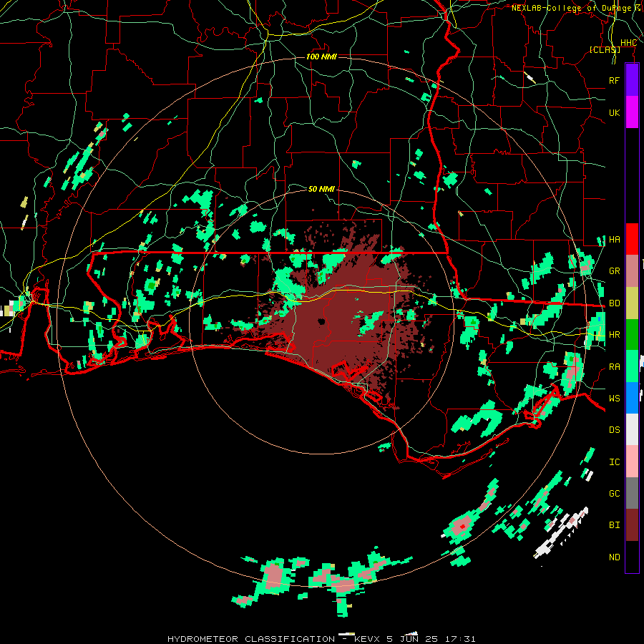Image resolution: width=644 pixels, height=644 pixels.
Task: Select the WS legend label
Action: [614, 398]
